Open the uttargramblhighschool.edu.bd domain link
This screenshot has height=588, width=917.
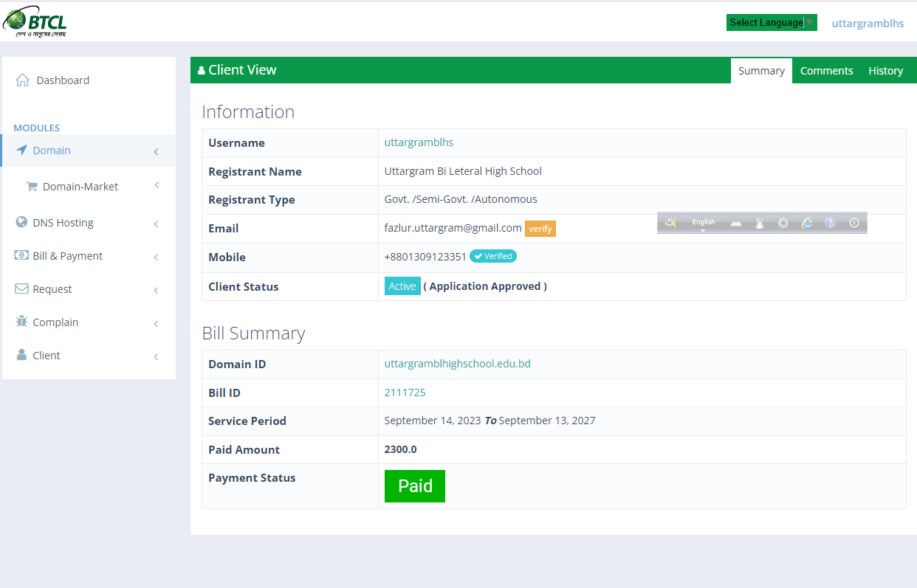[456, 363]
